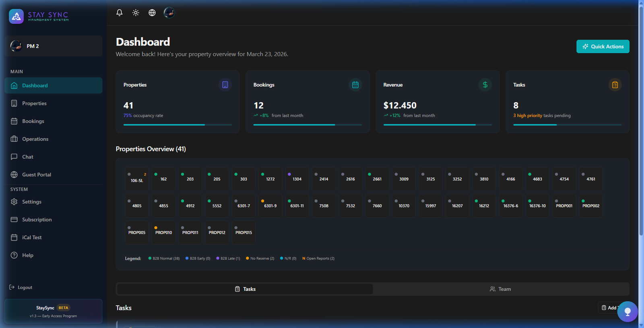Screen dimensions: 644x328
Task: Click the BETA badge in StaySync footer
Action: (x=63, y=307)
